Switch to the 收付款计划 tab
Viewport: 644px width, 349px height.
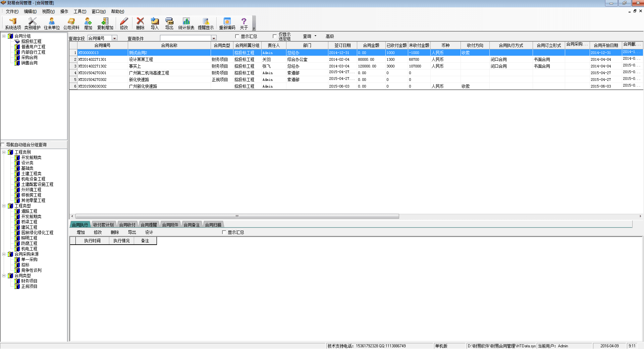(103, 225)
